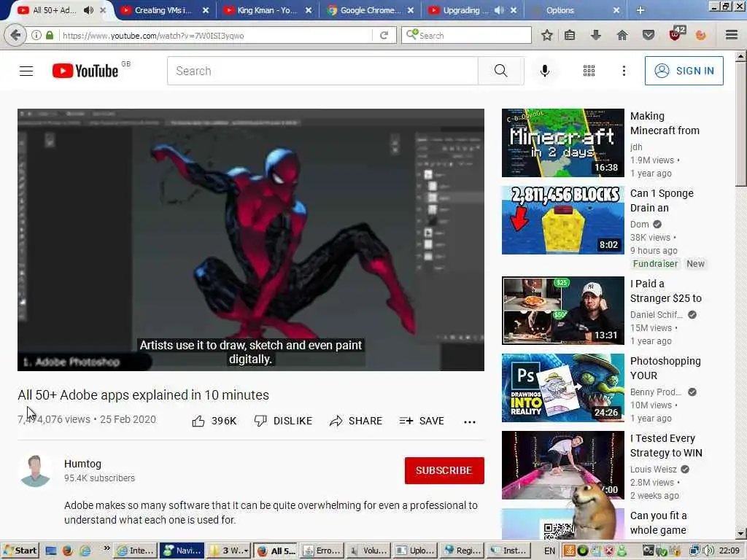The width and height of the screenshot is (747, 560).
Task: Open uBlock icon showing 42
Action: pos(677,34)
